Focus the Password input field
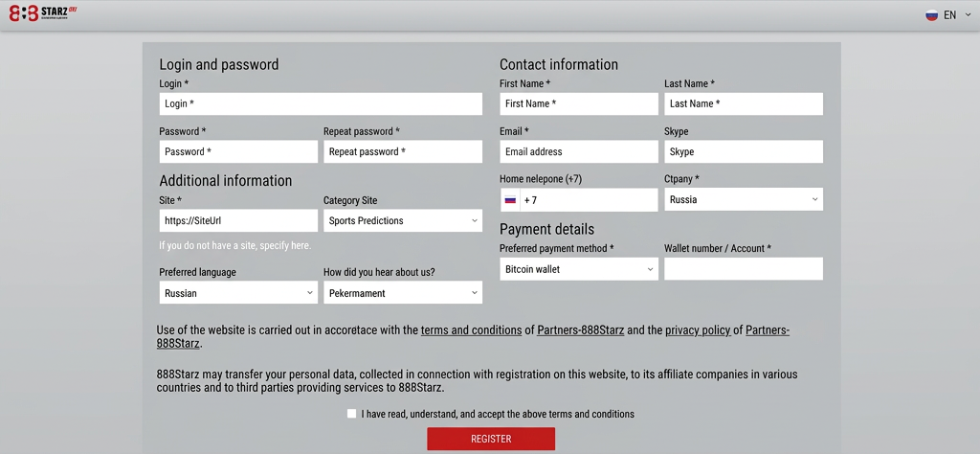This screenshot has height=454, width=980. click(x=238, y=151)
